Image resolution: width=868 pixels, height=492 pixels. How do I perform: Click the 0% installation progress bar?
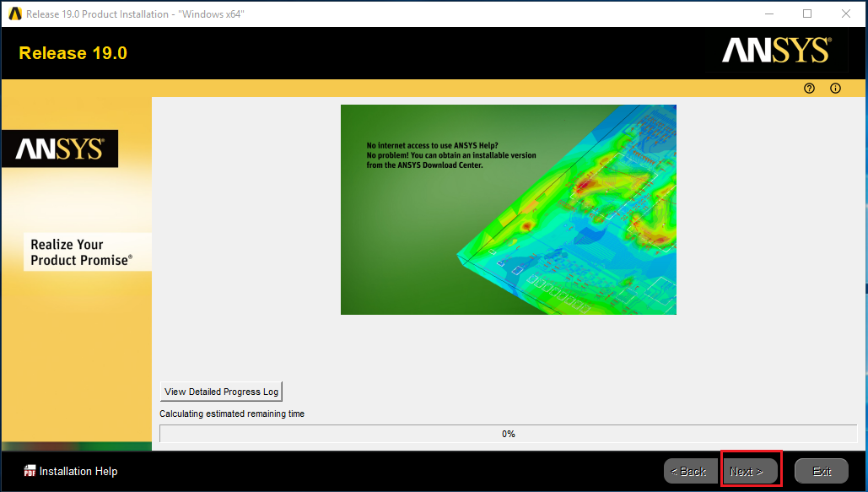(x=508, y=434)
